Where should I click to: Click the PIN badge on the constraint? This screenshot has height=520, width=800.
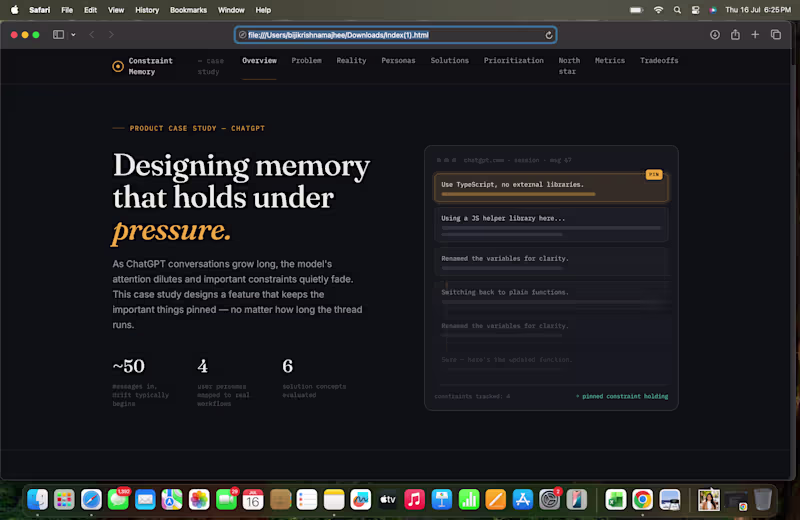[x=654, y=175]
